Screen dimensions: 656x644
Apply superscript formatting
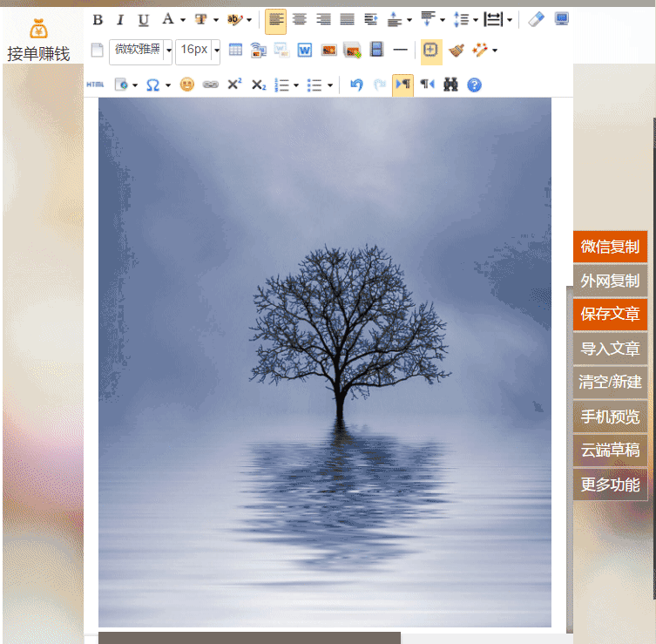(x=234, y=84)
